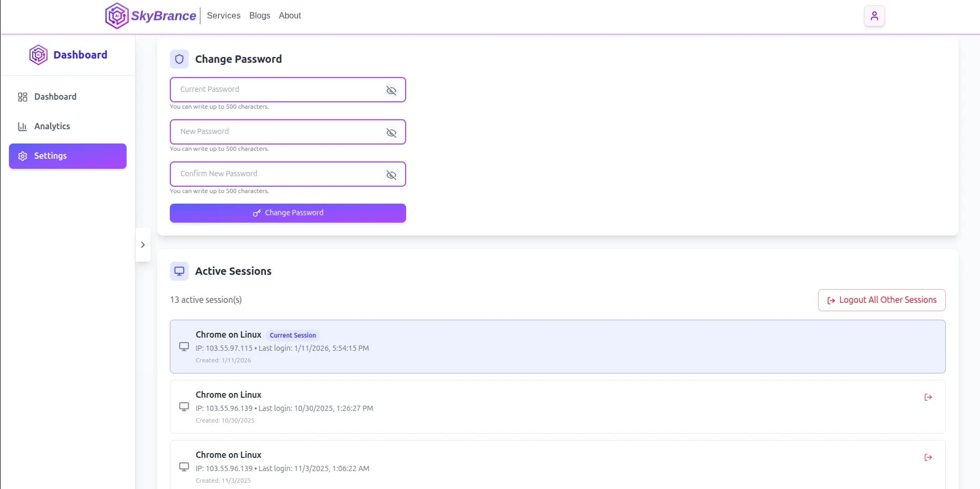Toggle visibility of Confirm New Password
This screenshot has width=980, height=489.
tap(391, 175)
